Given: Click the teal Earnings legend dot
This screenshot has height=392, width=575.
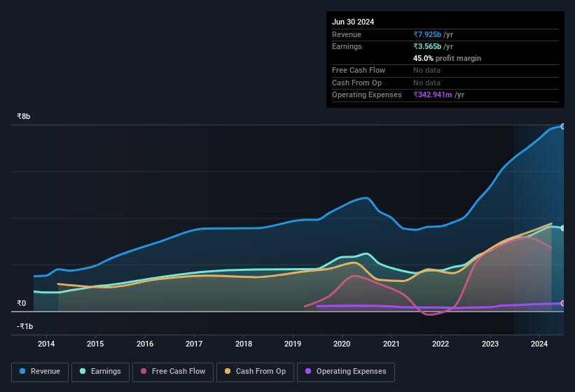Looking at the screenshot, I should tap(83, 372).
